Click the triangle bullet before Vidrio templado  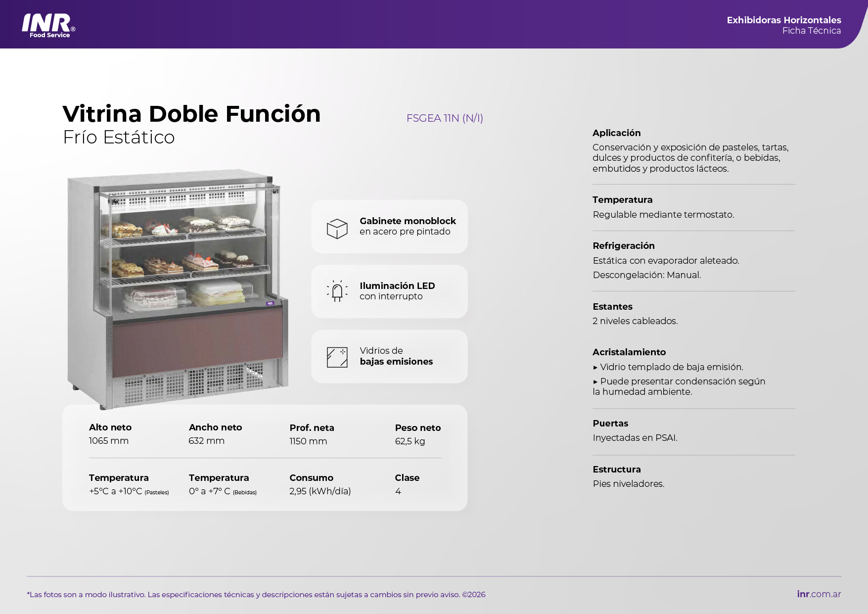point(595,368)
